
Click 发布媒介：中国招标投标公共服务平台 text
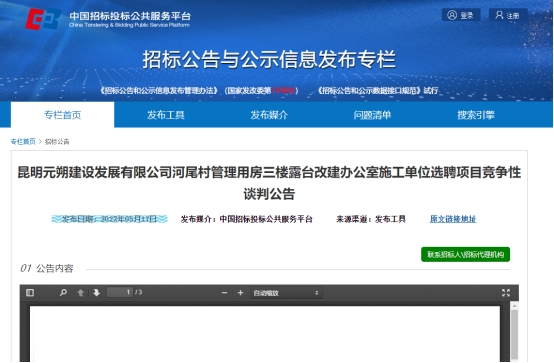point(247,219)
